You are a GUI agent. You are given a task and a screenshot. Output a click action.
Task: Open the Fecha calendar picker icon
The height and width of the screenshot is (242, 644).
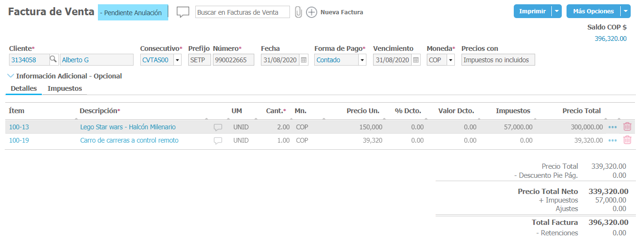click(x=304, y=60)
